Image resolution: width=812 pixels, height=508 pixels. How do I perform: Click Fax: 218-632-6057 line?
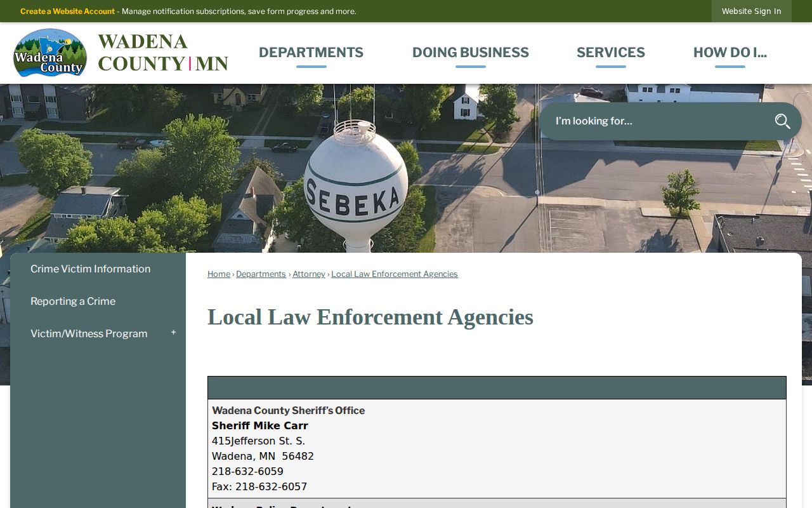pyautogui.click(x=259, y=487)
